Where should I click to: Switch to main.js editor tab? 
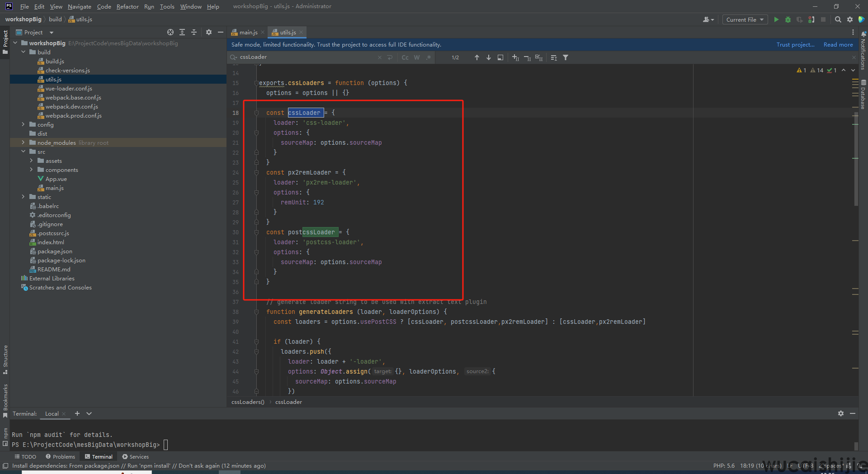(x=248, y=32)
